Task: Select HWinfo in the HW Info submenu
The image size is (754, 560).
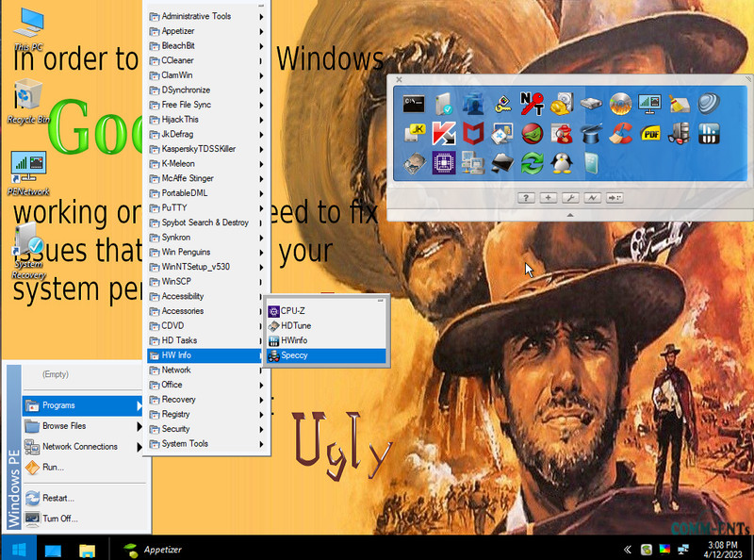Action: pyautogui.click(x=326, y=340)
